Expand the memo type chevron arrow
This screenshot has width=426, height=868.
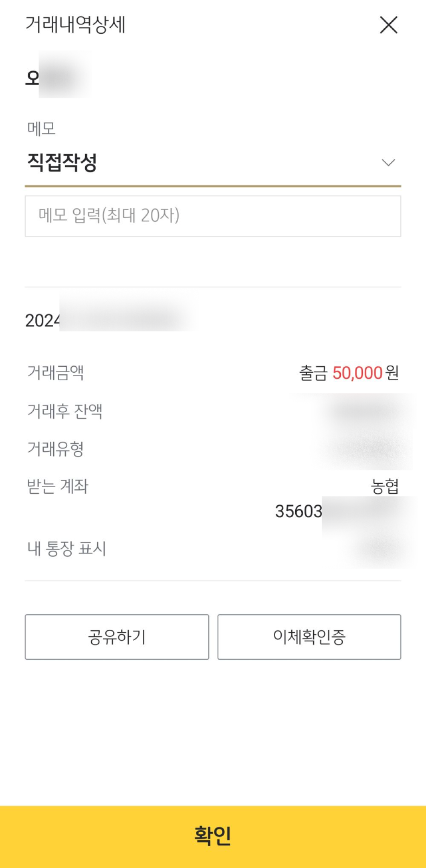coord(388,163)
